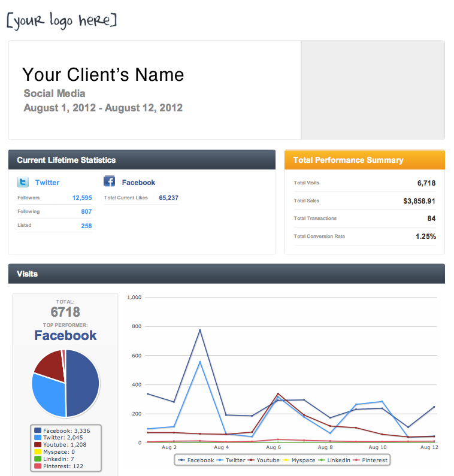The image size is (454, 476).
Task: Click the Total Current Likes value 65,237
Action: (x=168, y=198)
